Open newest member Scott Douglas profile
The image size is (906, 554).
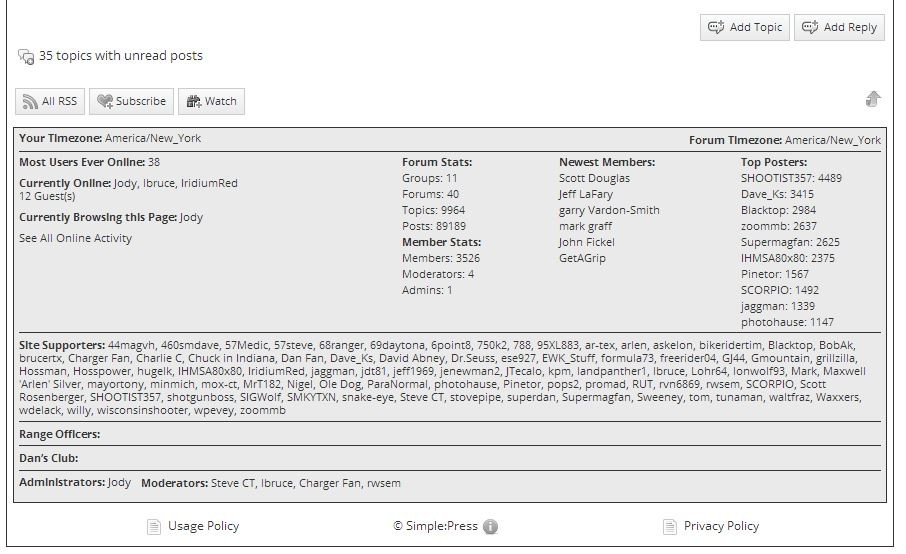594,179
